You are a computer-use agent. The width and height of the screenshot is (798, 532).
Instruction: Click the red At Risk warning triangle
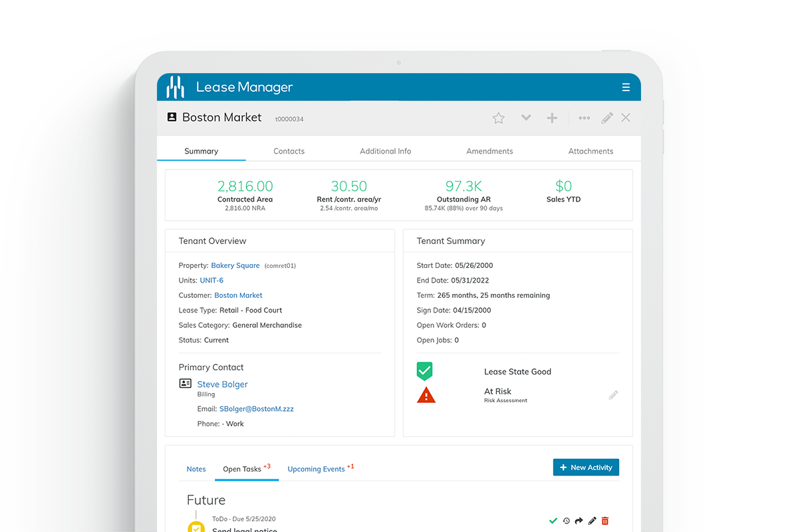coord(426,394)
